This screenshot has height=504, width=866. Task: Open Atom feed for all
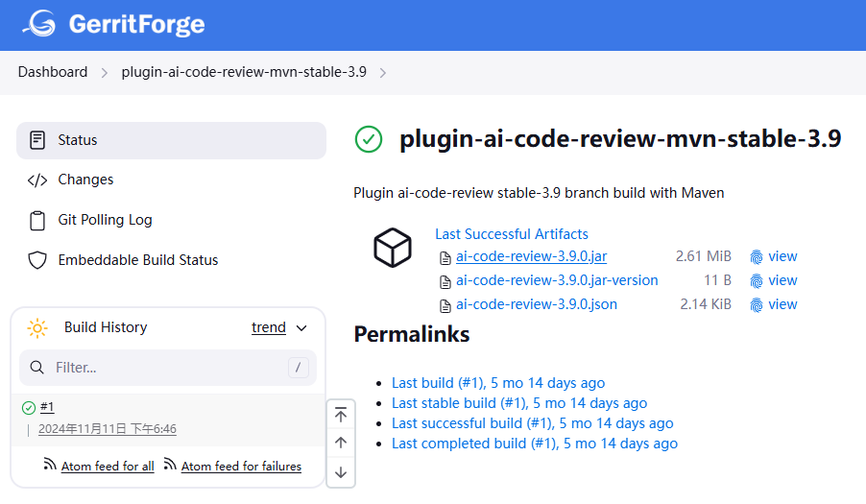[x=108, y=467]
